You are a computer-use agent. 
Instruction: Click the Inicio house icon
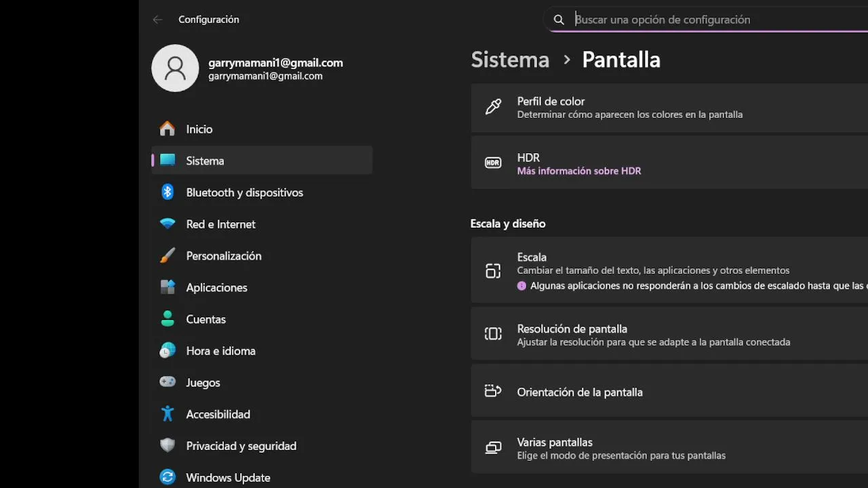coord(167,129)
